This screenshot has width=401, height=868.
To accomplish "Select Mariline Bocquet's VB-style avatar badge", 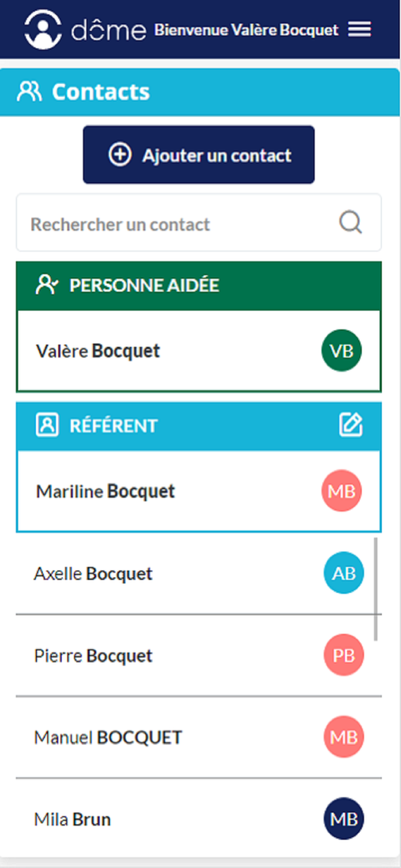I will 341,491.
